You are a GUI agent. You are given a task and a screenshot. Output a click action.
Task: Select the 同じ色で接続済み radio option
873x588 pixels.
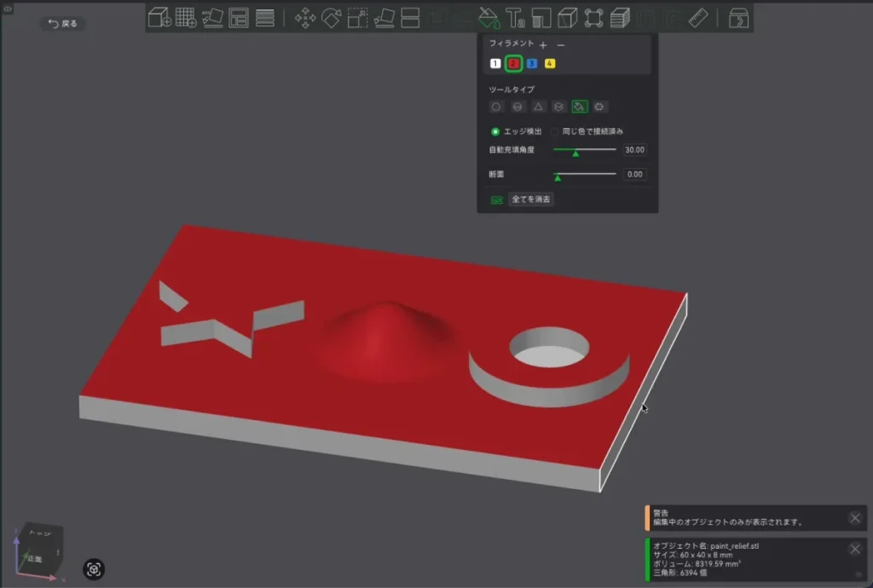coord(554,132)
